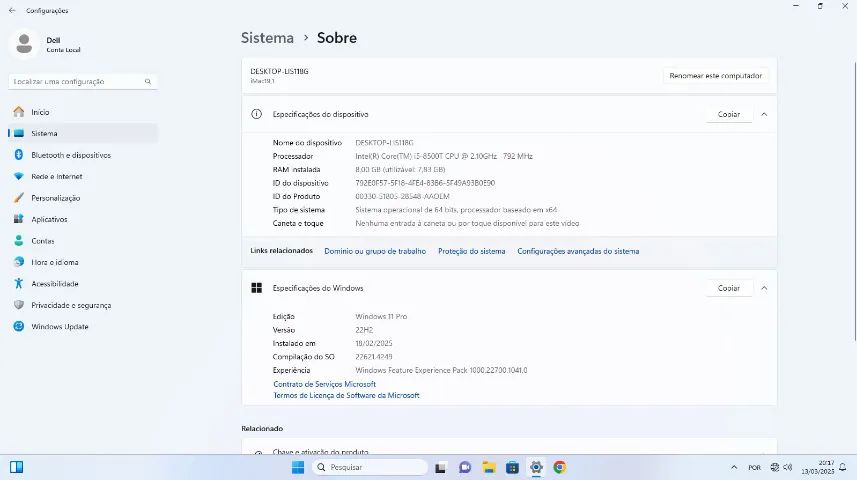Open the Personalização menu label
The height and width of the screenshot is (480, 857).
[x=56, y=198]
